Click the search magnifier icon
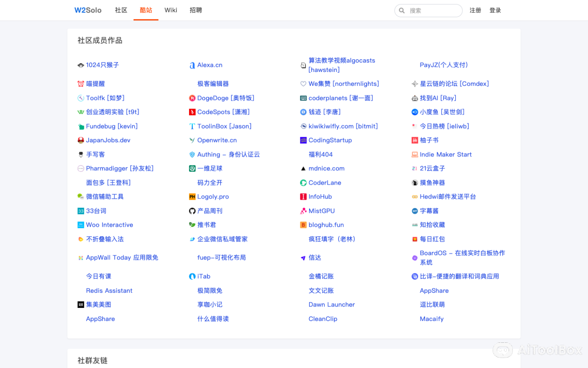The image size is (588, 368). (x=402, y=10)
